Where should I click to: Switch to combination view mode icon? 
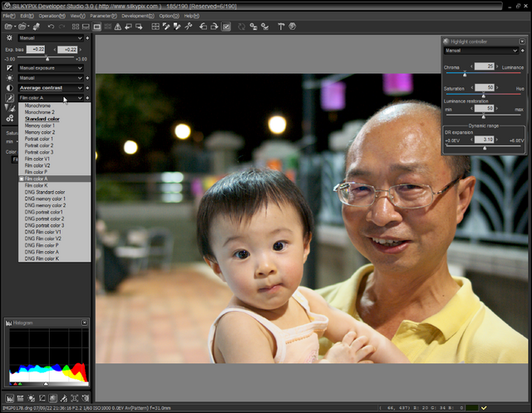[86, 27]
